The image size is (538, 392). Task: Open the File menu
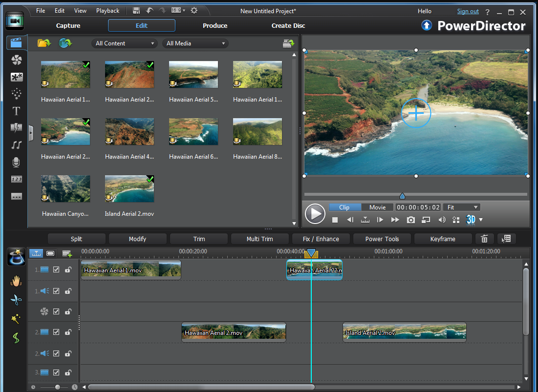[x=41, y=11]
